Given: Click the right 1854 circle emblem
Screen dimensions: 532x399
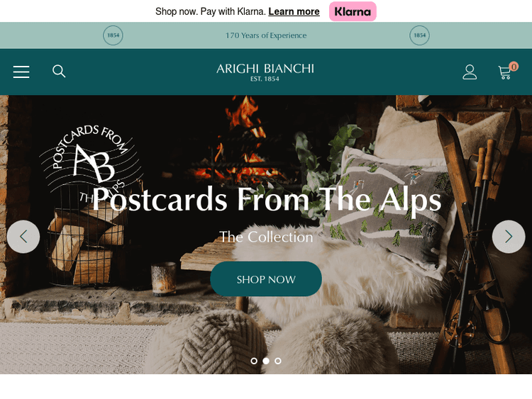Looking at the screenshot, I should (419, 35).
